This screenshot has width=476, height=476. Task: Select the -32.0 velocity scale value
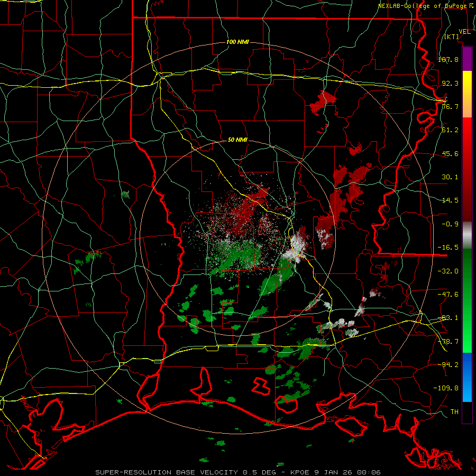[x=448, y=271]
